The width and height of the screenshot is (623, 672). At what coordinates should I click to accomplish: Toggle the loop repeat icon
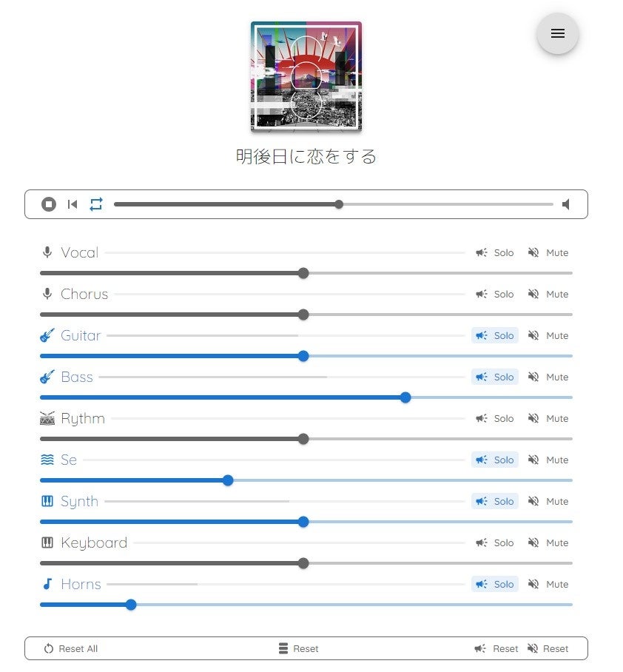tap(96, 204)
